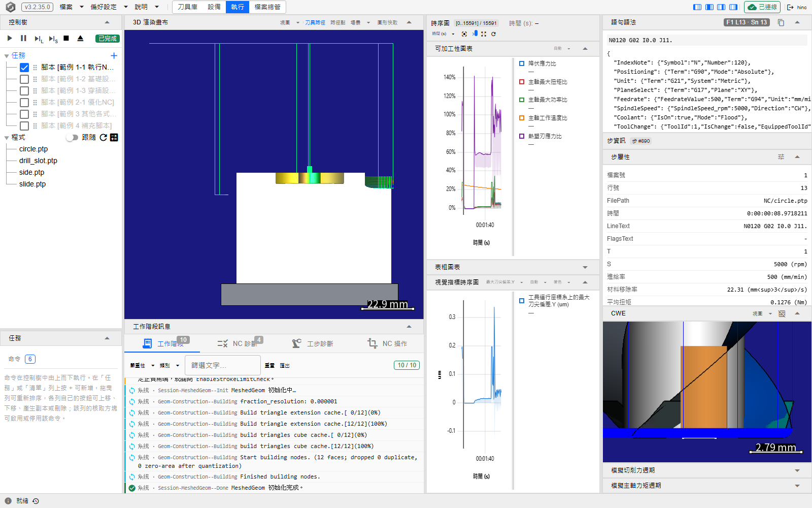Pause the running simulation
This screenshot has height=508, width=812.
click(23, 38)
